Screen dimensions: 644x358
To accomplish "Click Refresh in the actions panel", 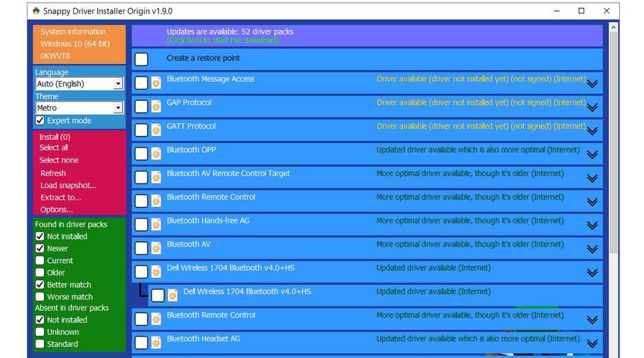I will (x=53, y=173).
